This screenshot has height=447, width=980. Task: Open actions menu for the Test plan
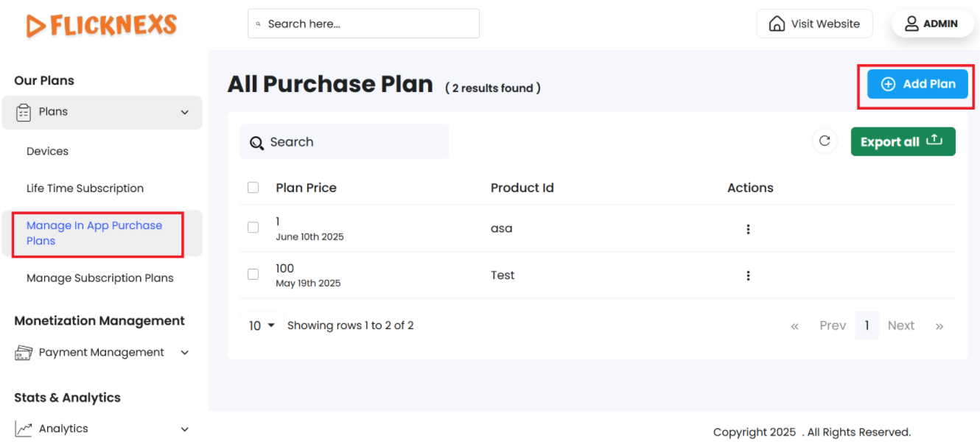[x=748, y=275]
